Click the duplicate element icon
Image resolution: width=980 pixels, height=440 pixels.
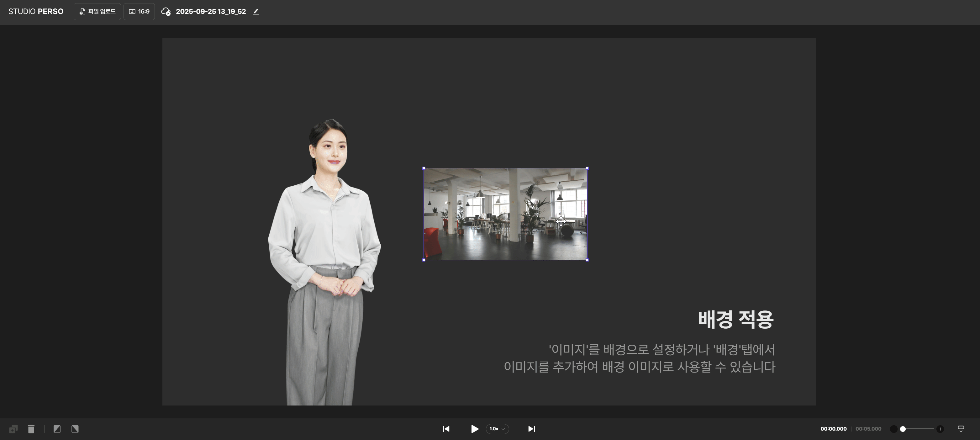(x=13, y=429)
